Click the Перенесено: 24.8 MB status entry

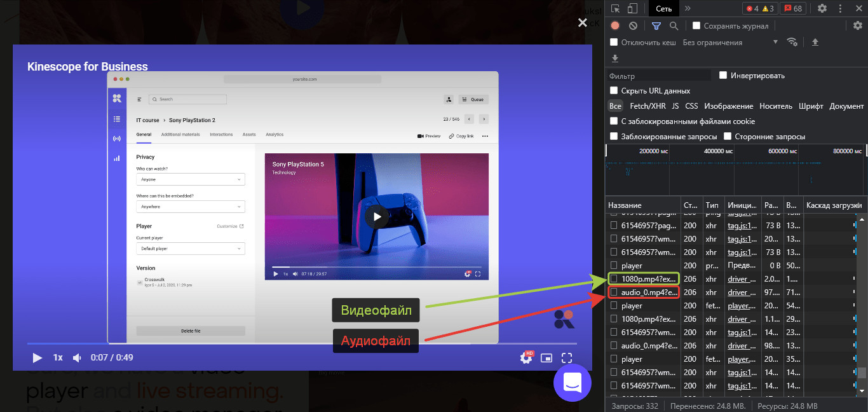tap(707, 406)
